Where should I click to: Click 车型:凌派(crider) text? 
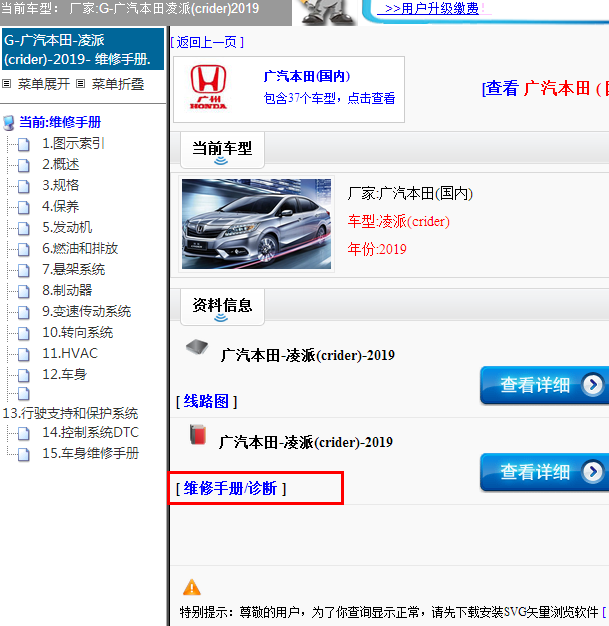[x=399, y=222]
